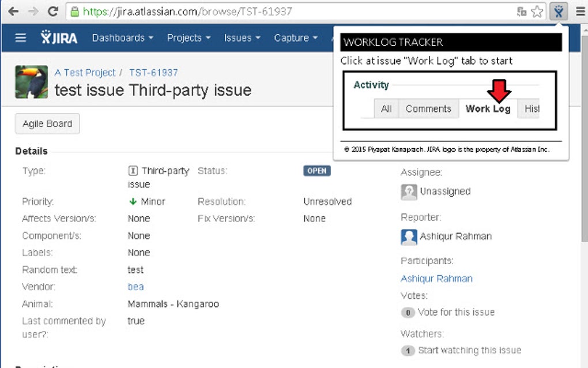Screen dimensions: 588x368
Task: Click the Unassigned avatar icon
Action: click(x=409, y=192)
